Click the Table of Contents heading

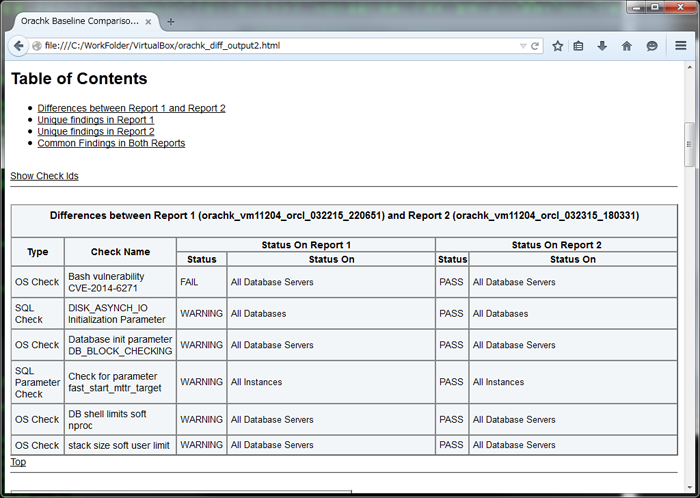79,79
